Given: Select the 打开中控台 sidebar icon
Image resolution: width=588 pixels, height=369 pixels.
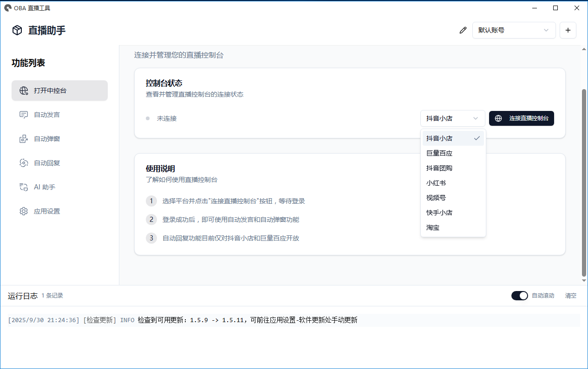Looking at the screenshot, I should 23,91.
